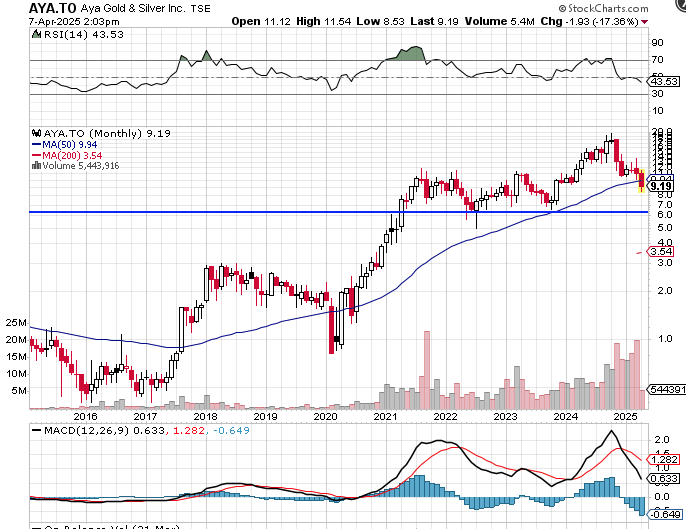Click the Open 11.12 value
686x529 pixels.
pyautogui.click(x=261, y=21)
